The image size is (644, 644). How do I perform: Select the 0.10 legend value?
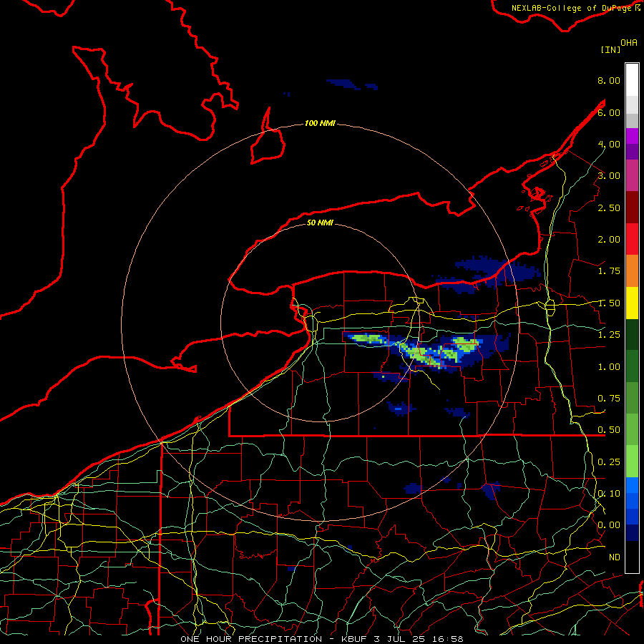click(x=609, y=494)
